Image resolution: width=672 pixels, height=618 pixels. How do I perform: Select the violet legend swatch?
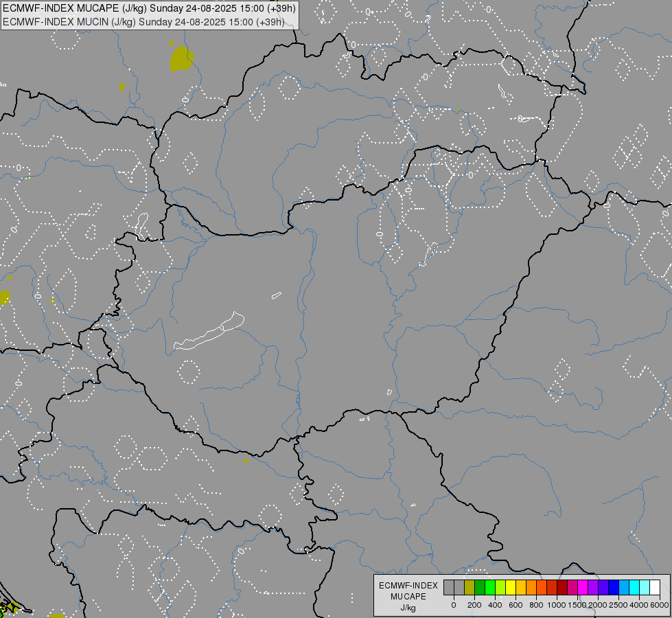[594, 587]
